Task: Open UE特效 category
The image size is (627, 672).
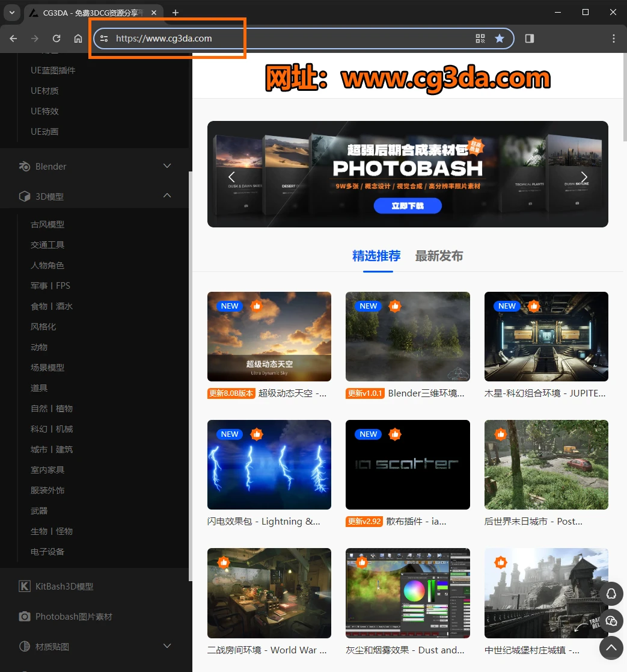Action: pyautogui.click(x=44, y=111)
